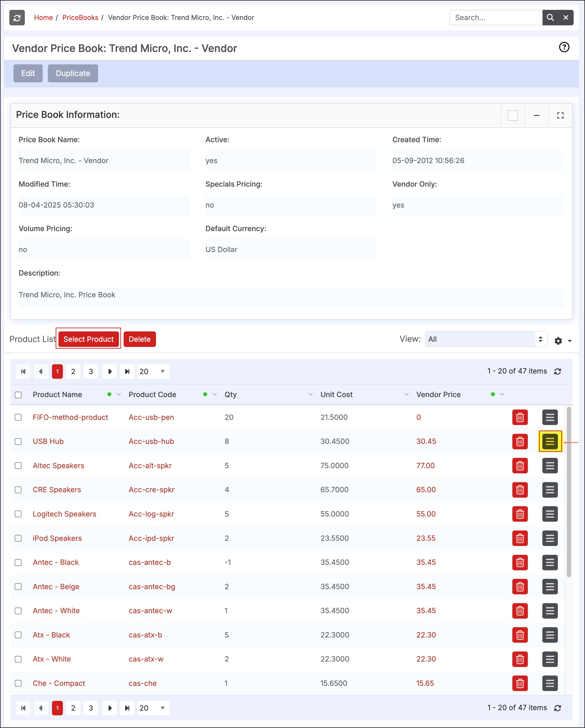Click the Duplicate button
Image resolution: width=585 pixels, height=728 pixels.
73,73
